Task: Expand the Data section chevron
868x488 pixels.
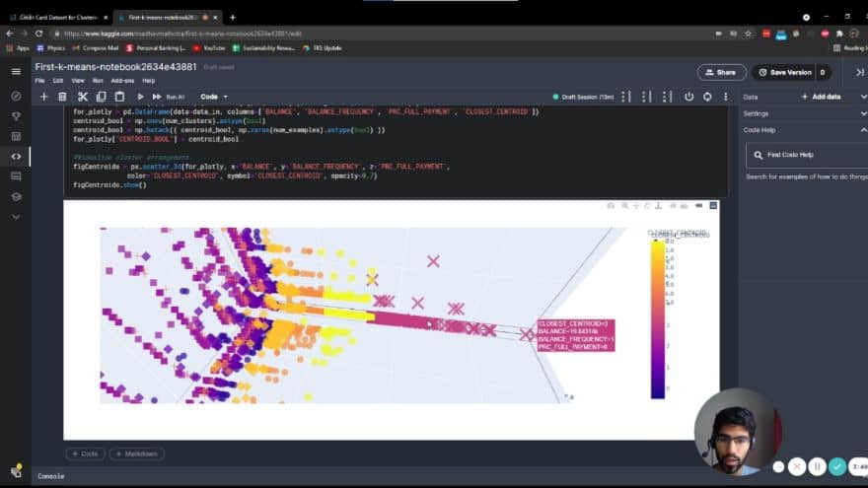Action: (x=863, y=97)
